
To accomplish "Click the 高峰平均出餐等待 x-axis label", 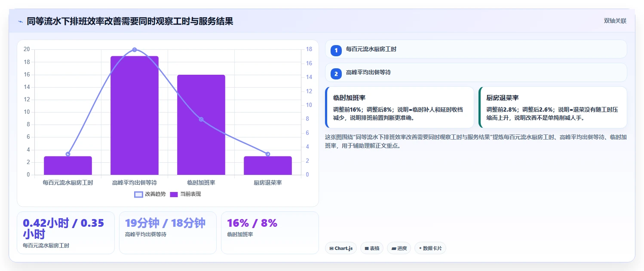I will point(135,183).
